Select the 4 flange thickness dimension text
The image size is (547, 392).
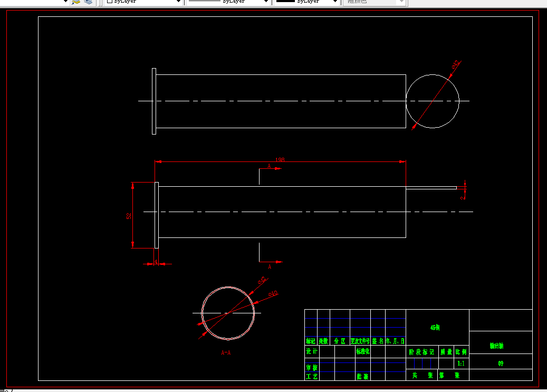pyautogui.click(x=156, y=262)
